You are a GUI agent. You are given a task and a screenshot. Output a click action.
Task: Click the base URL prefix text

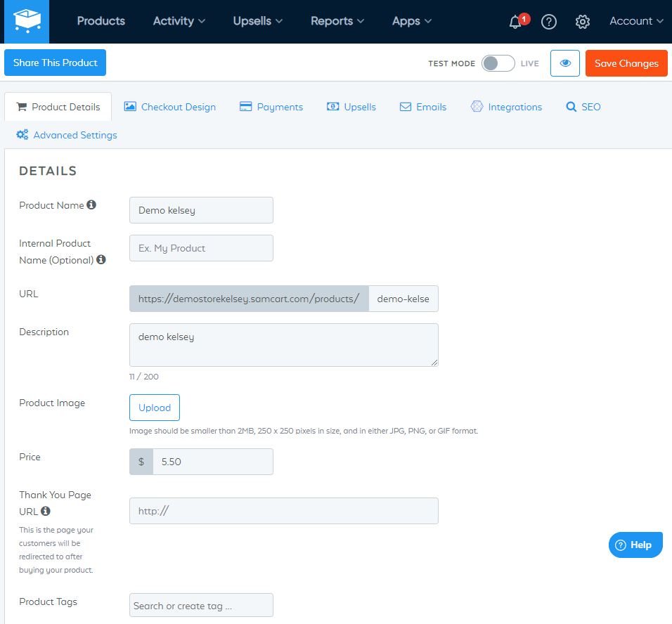point(249,299)
